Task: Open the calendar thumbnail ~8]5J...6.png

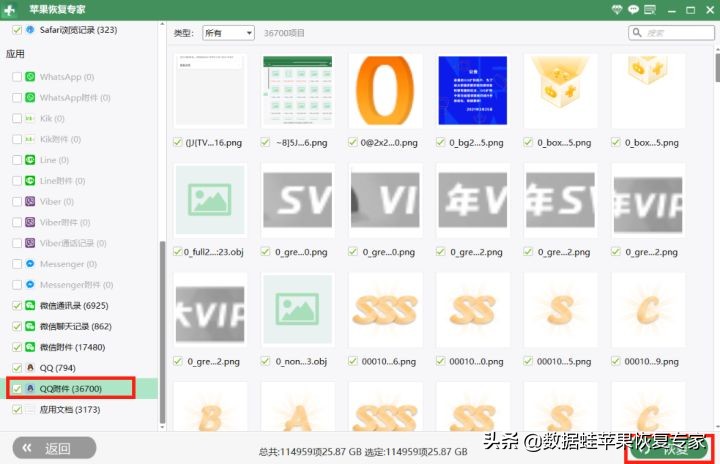Action: 298,91
